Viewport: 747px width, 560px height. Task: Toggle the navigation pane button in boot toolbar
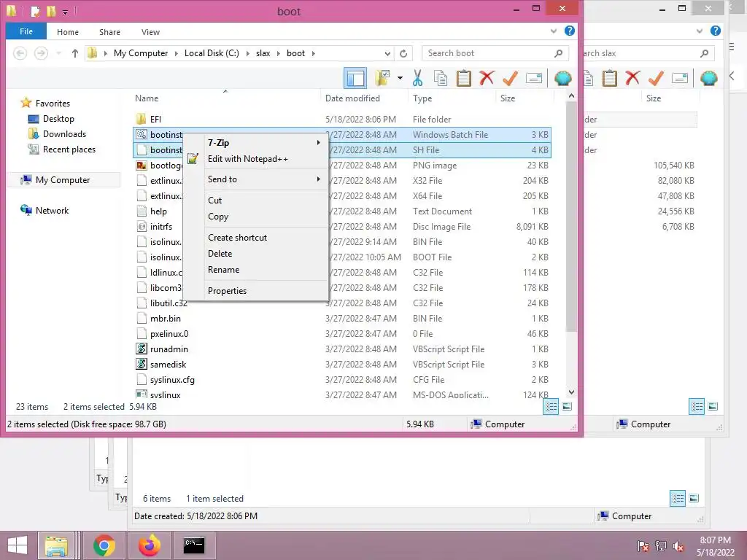point(355,78)
